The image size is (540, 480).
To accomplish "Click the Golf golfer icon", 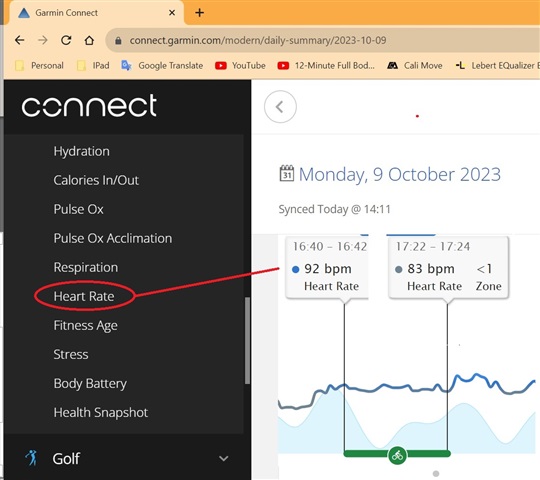I will [x=31, y=458].
